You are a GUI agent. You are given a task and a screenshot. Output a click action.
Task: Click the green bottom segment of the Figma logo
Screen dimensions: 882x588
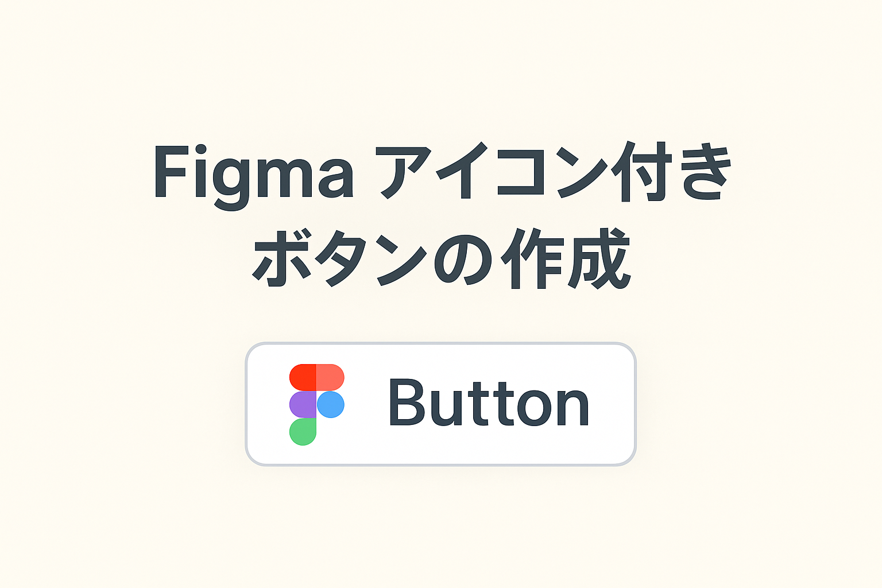coord(303,432)
